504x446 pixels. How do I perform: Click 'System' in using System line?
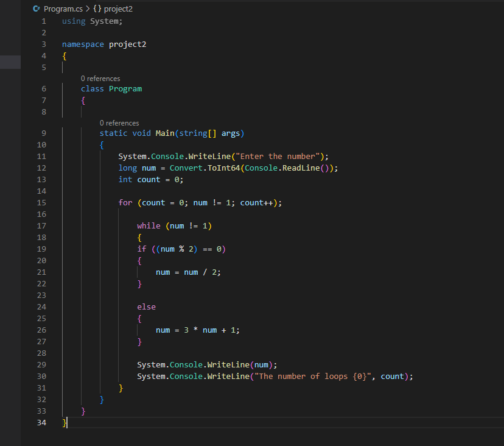pyautogui.click(x=104, y=21)
